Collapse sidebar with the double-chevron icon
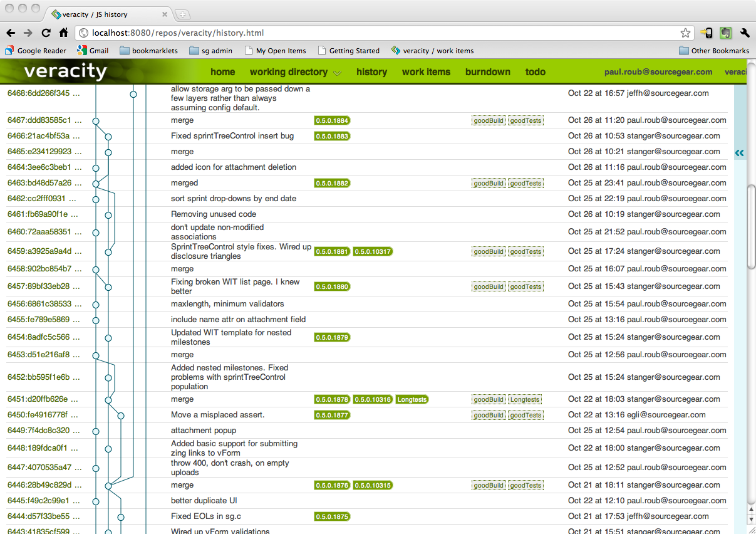This screenshot has height=534, width=756. coord(740,152)
